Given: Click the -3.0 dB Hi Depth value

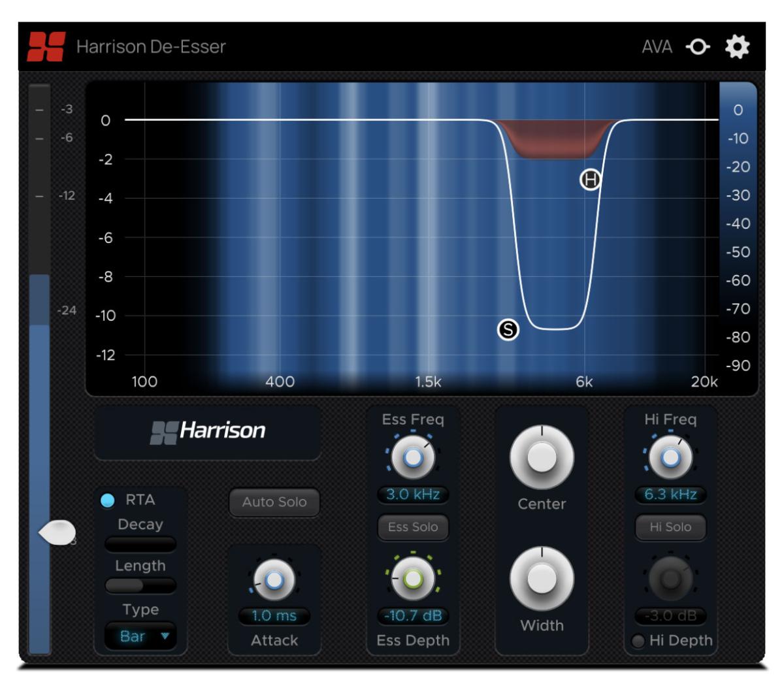Looking at the screenshot, I should 670,615.
